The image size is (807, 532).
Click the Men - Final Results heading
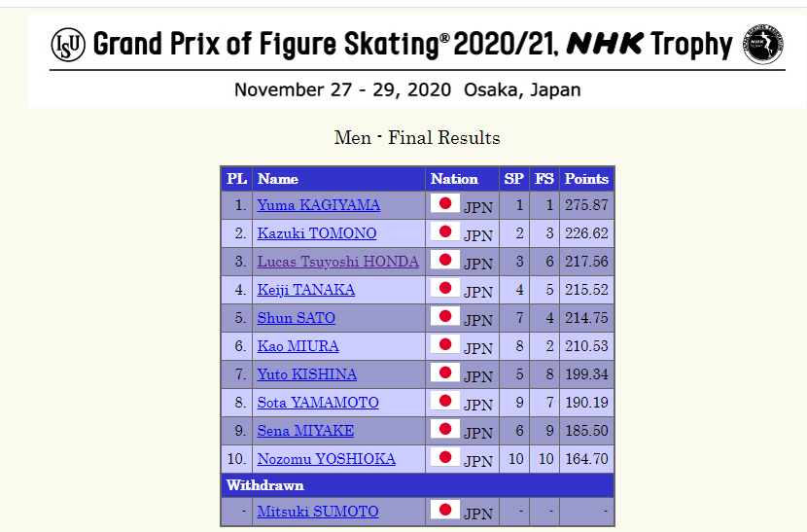[417, 138]
